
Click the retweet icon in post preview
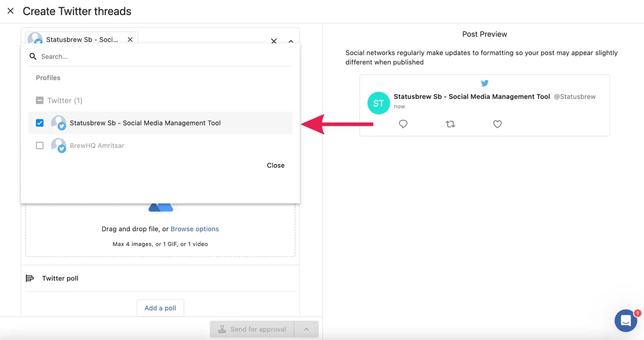coord(450,124)
